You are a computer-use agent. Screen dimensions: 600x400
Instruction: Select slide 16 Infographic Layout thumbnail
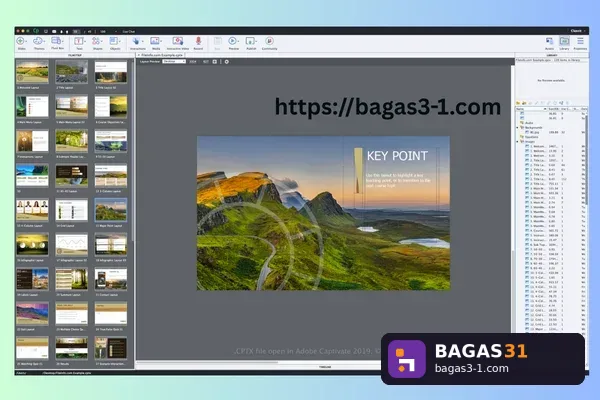click(33, 244)
